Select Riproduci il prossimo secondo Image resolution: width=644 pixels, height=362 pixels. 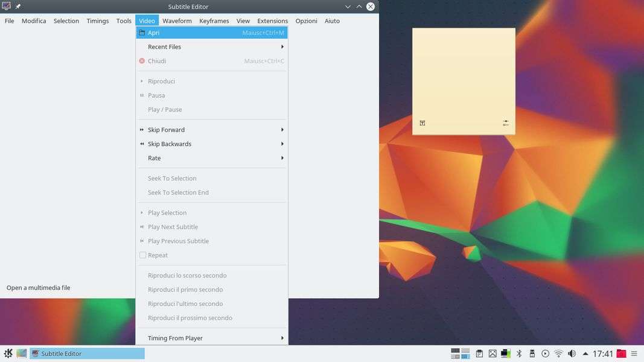tap(211, 318)
